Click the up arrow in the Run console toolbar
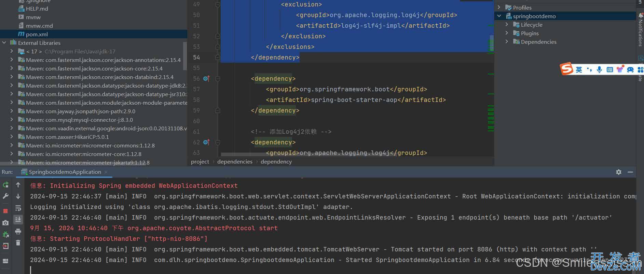This screenshot has height=274, width=644. pos(18,185)
